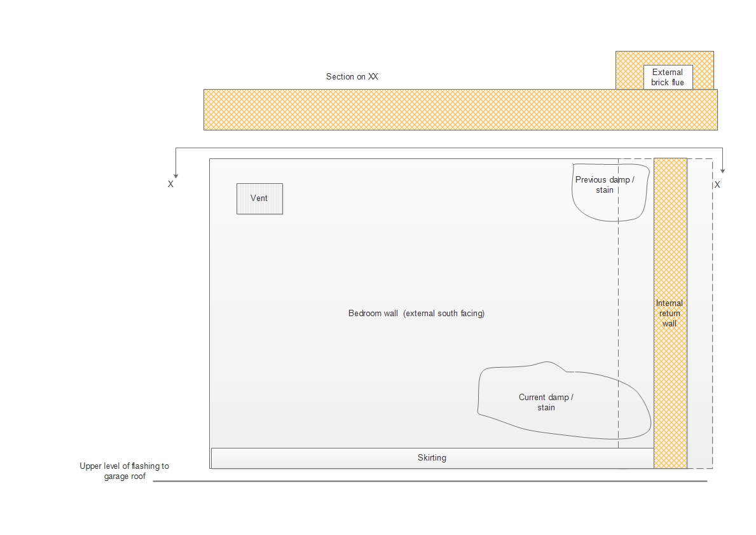Click the "Section on XX" label
Viewport: 756px width, 535px height.
352,77
